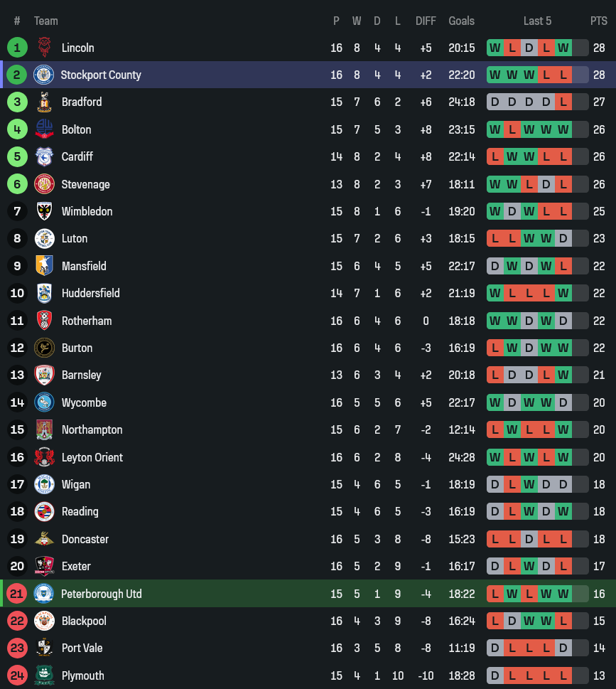Click the Cardiff club badge icon
This screenshot has width=616, height=689.
pos(44,156)
